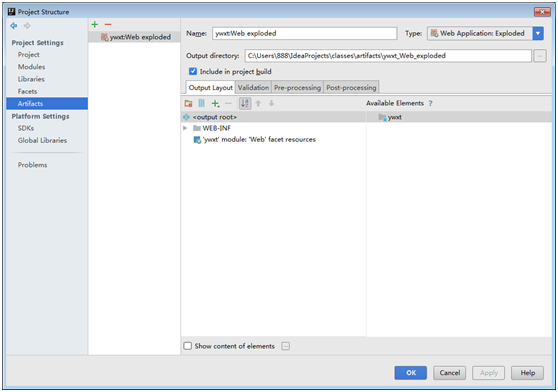The height and width of the screenshot is (392, 558).
Task: Toggle sort elements by names and types
Action: (245, 104)
